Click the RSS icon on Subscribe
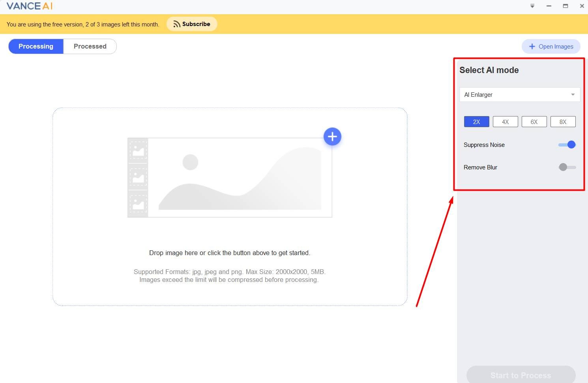This screenshot has width=588, height=383. pyautogui.click(x=177, y=24)
